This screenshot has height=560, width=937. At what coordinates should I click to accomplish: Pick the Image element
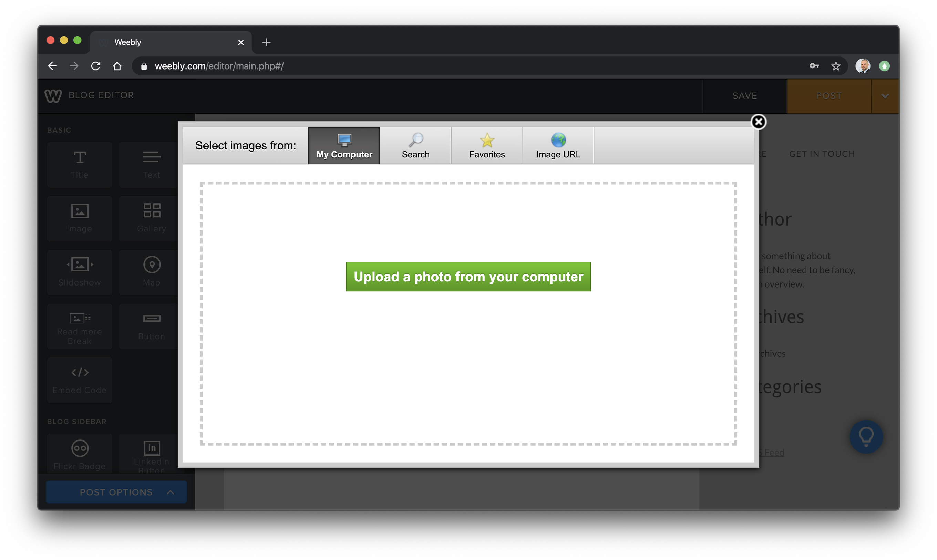pos(80,219)
